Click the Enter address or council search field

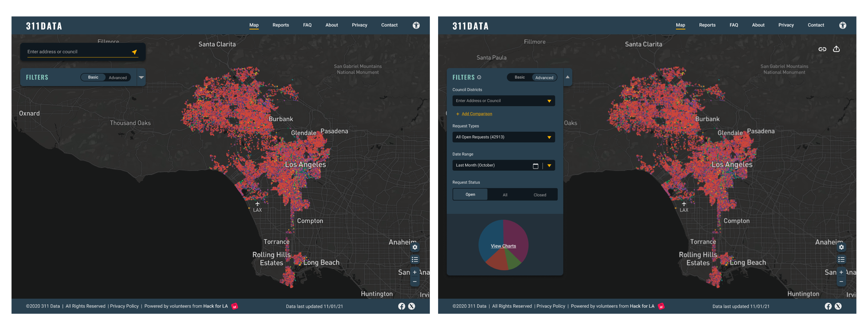click(83, 52)
